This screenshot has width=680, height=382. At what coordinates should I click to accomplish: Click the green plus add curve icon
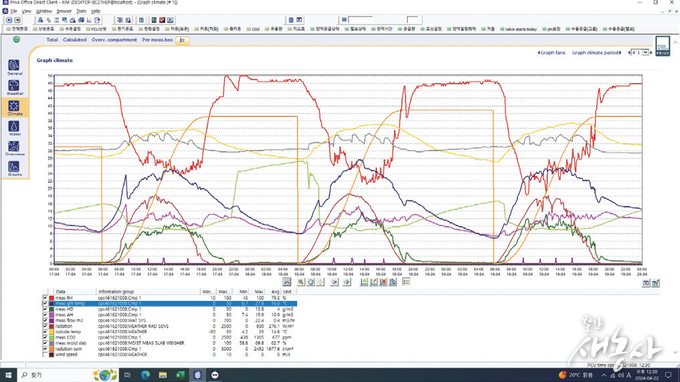(x=364, y=282)
